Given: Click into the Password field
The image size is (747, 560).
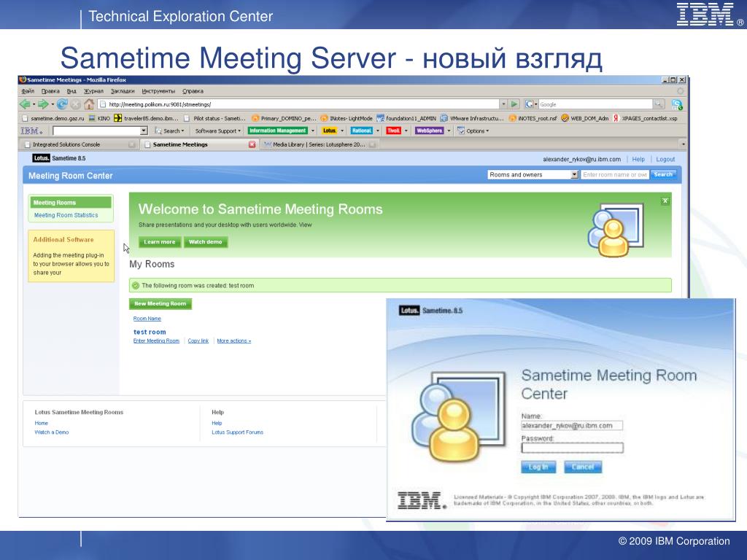Looking at the screenshot, I should pos(572,448).
